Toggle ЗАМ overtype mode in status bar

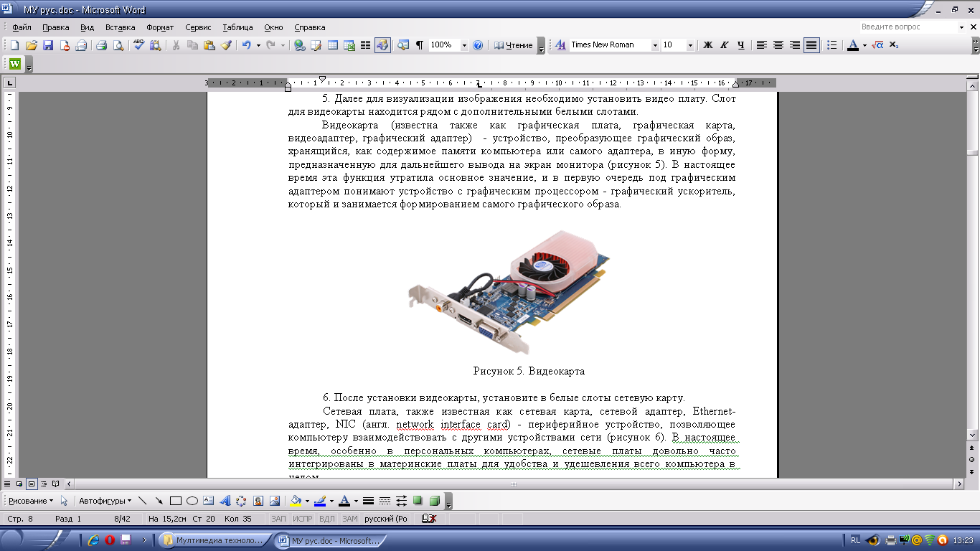point(349,519)
